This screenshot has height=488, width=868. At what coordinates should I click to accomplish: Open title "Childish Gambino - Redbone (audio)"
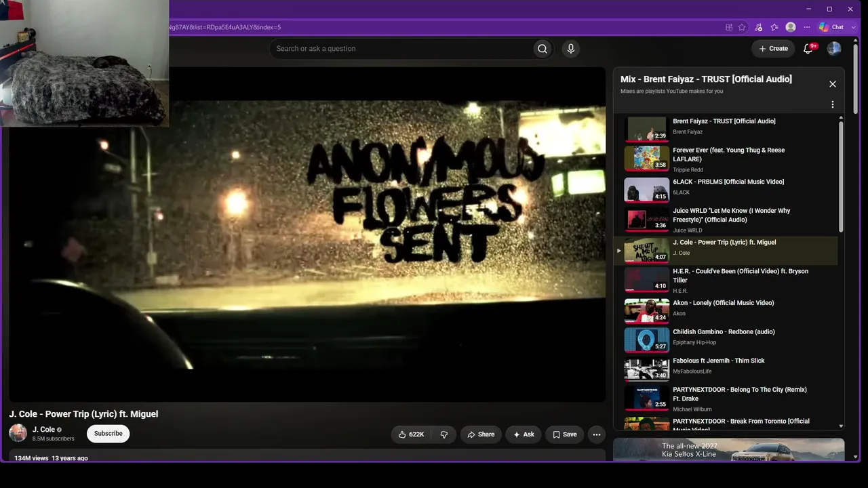pos(724,332)
